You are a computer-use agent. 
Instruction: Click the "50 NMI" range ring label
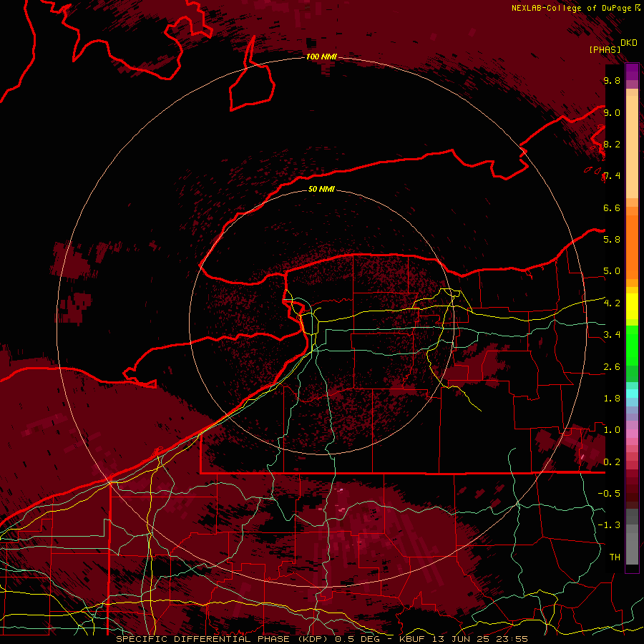[x=321, y=189]
